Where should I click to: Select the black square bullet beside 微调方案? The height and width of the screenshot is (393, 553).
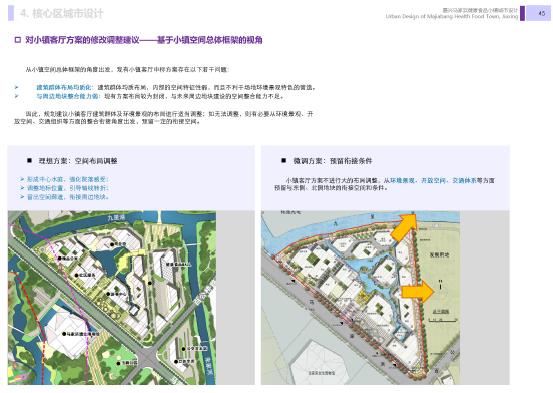tap(284, 161)
